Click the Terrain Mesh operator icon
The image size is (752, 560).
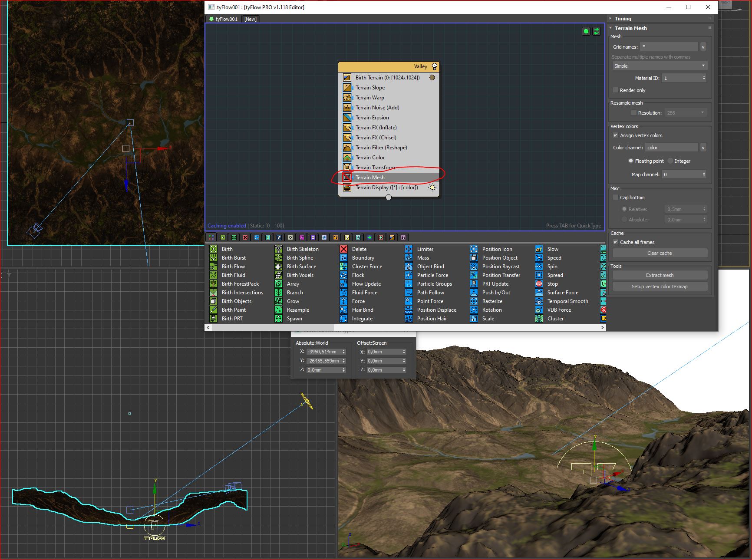pos(347,177)
